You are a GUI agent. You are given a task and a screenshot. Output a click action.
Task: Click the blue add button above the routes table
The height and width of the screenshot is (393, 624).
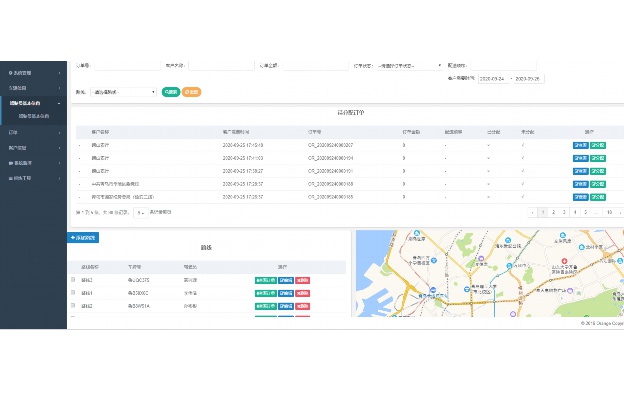click(x=83, y=237)
